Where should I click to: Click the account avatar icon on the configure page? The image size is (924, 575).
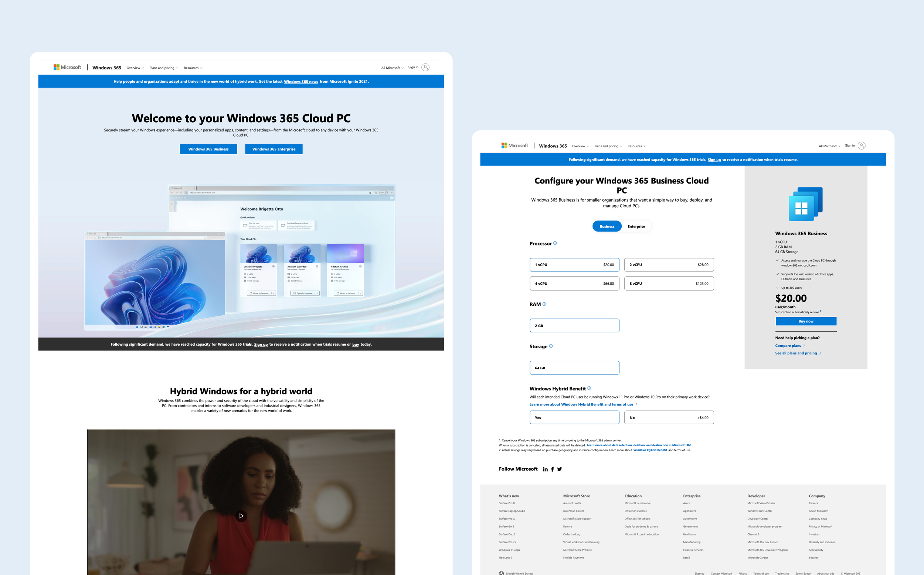(x=862, y=146)
